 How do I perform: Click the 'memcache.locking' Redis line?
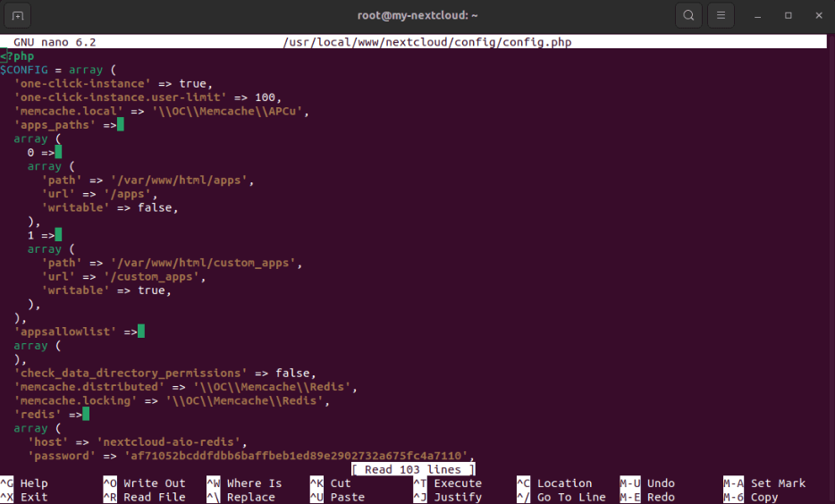click(x=172, y=401)
